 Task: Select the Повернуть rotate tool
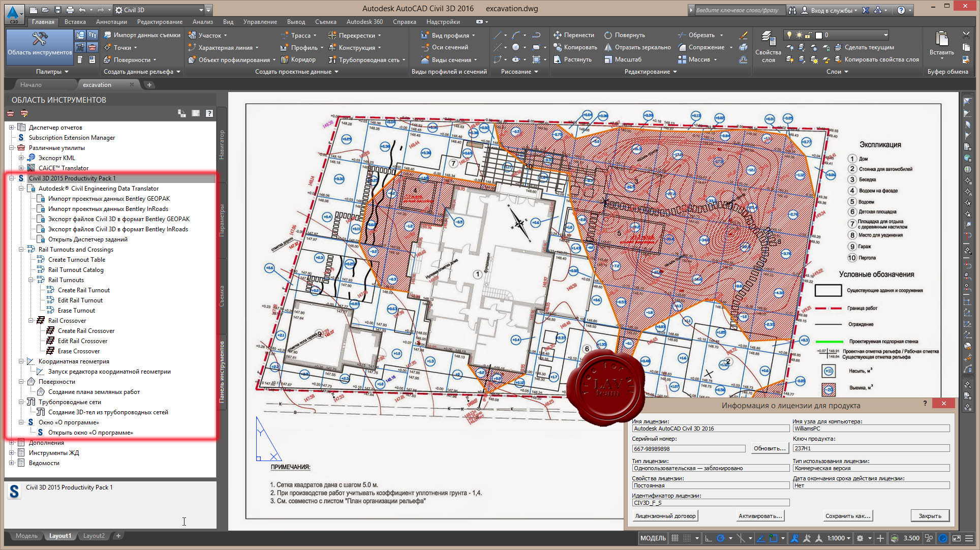click(625, 35)
